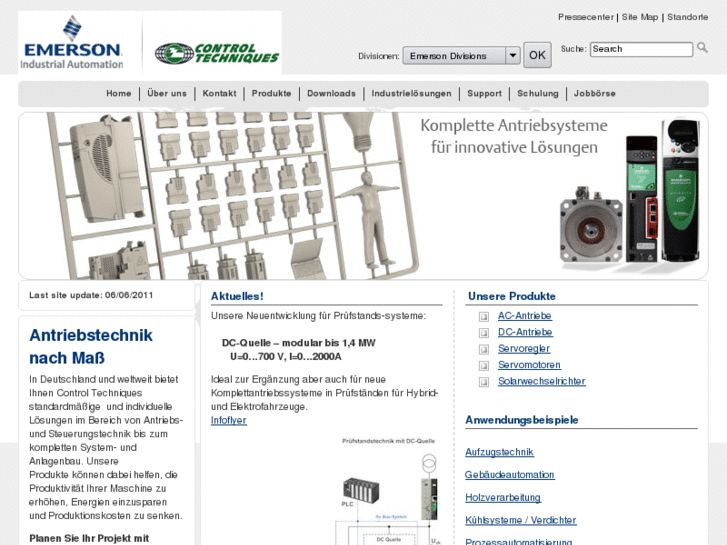Open the Downloads menu item

pyautogui.click(x=331, y=93)
